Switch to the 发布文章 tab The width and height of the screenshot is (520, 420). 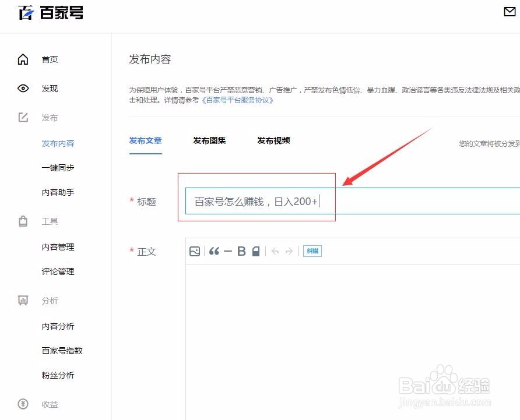[145, 140]
